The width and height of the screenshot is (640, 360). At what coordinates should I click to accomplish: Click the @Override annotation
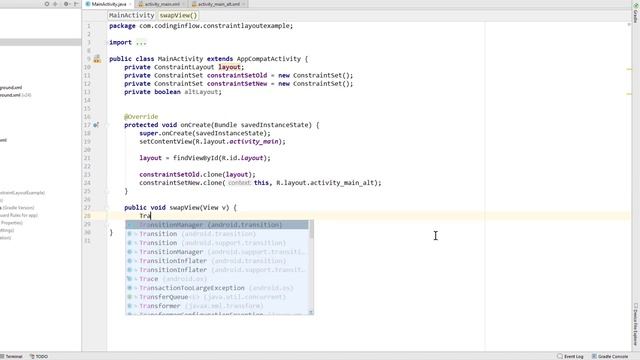click(x=141, y=117)
